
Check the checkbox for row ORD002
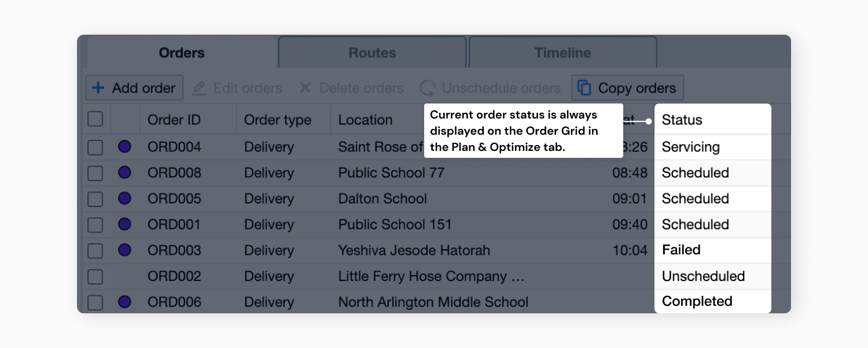point(95,276)
